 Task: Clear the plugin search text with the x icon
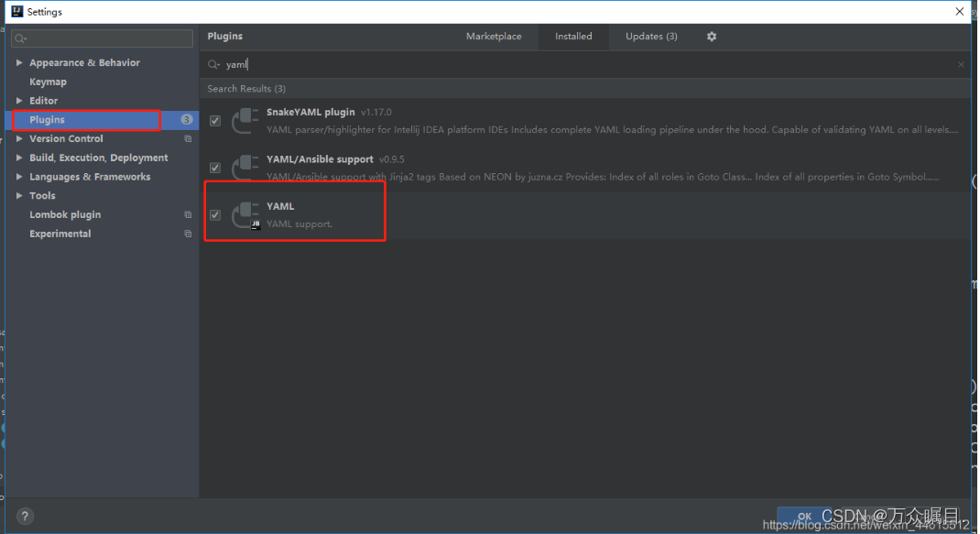[961, 64]
